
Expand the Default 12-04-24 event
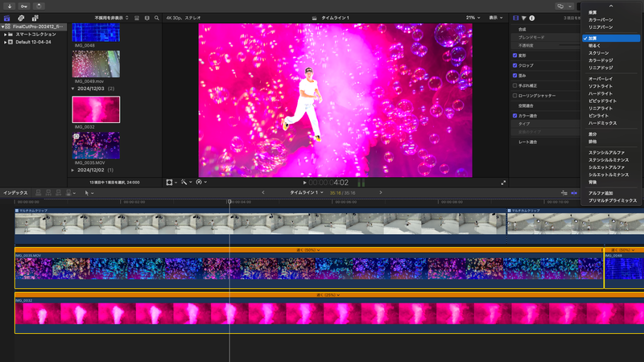(6, 43)
